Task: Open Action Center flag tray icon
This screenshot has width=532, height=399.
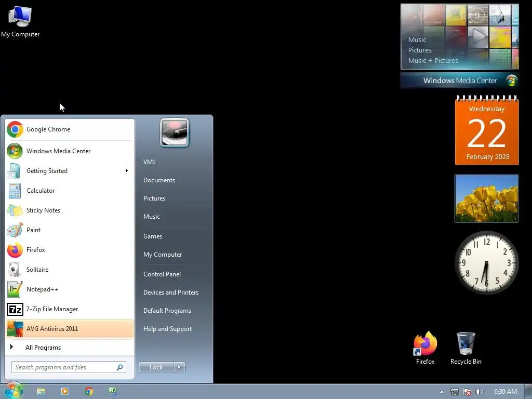Action: click(x=467, y=392)
